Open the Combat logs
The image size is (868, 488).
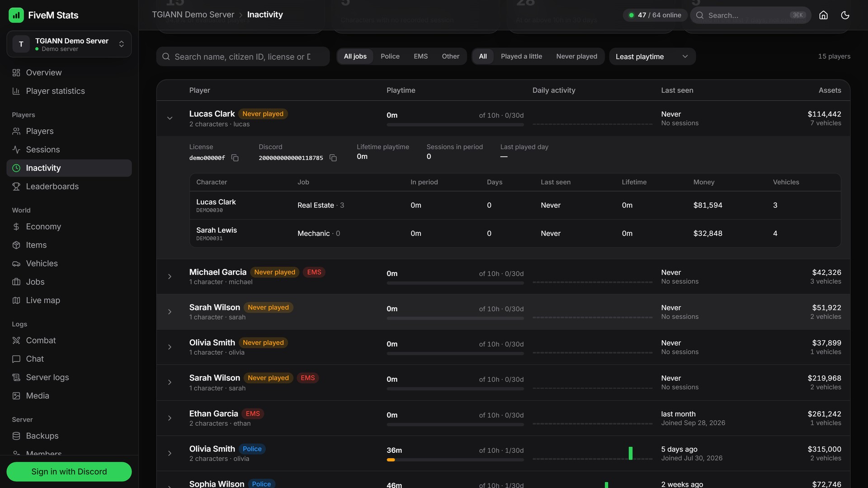click(69, 341)
